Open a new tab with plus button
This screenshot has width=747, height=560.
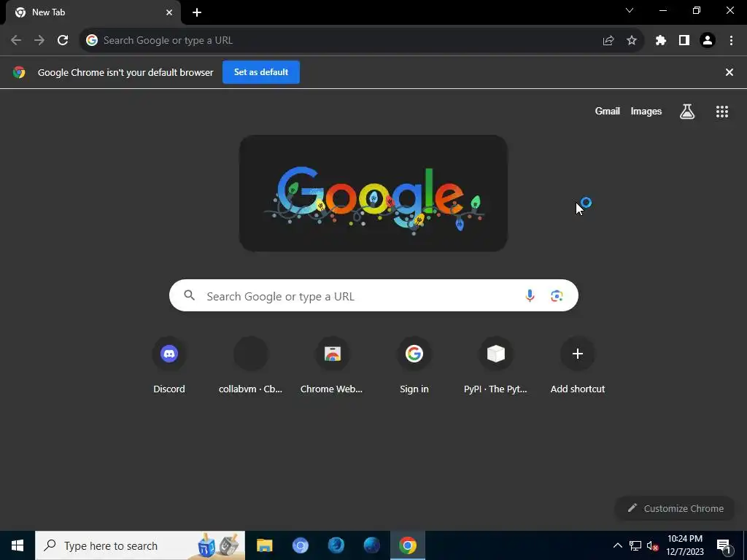pyautogui.click(x=197, y=13)
